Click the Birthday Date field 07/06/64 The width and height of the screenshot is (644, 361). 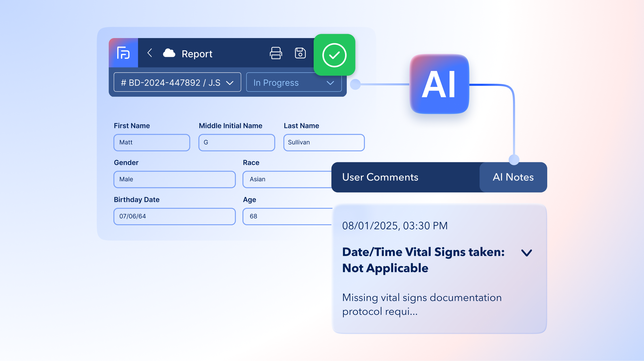click(x=174, y=216)
